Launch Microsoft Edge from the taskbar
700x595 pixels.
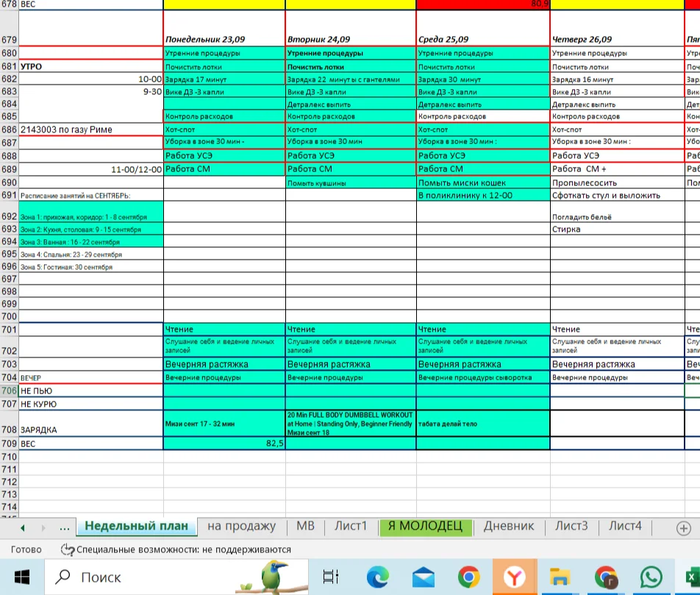[378, 577]
